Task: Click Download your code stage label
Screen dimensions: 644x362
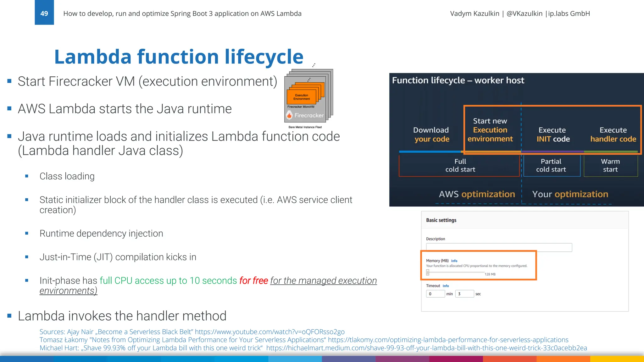Action: tap(431, 134)
